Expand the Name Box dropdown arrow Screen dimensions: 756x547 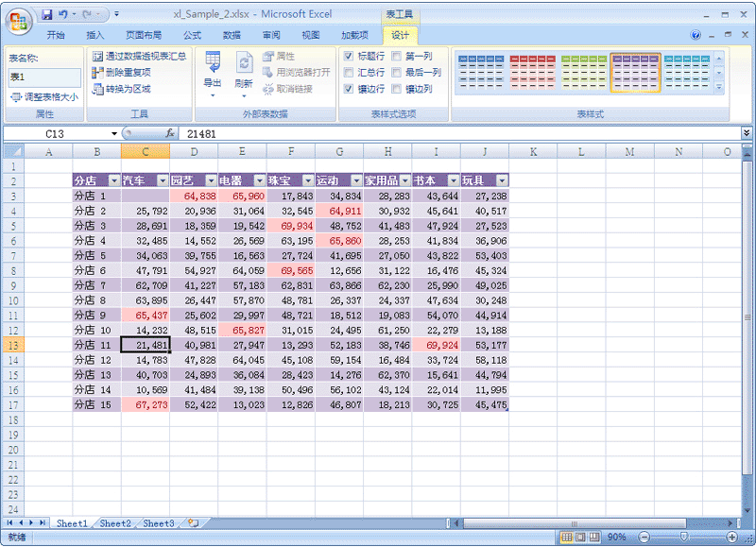tap(114, 134)
